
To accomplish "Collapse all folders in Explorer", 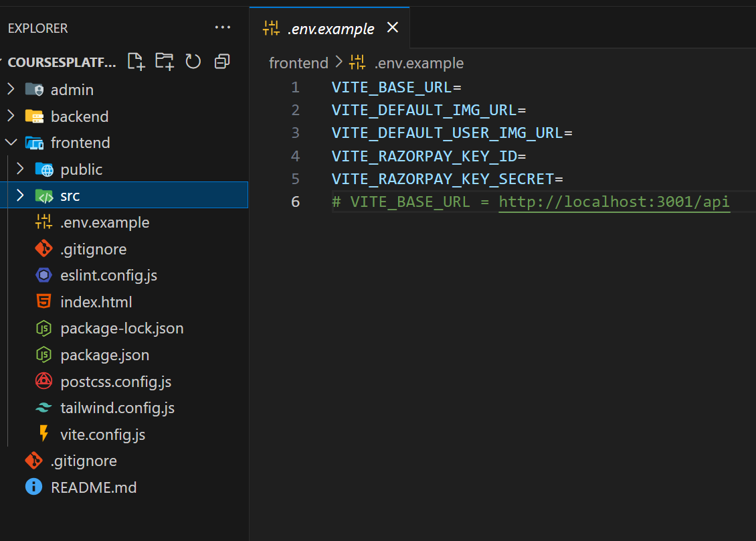I will [x=222, y=62].
